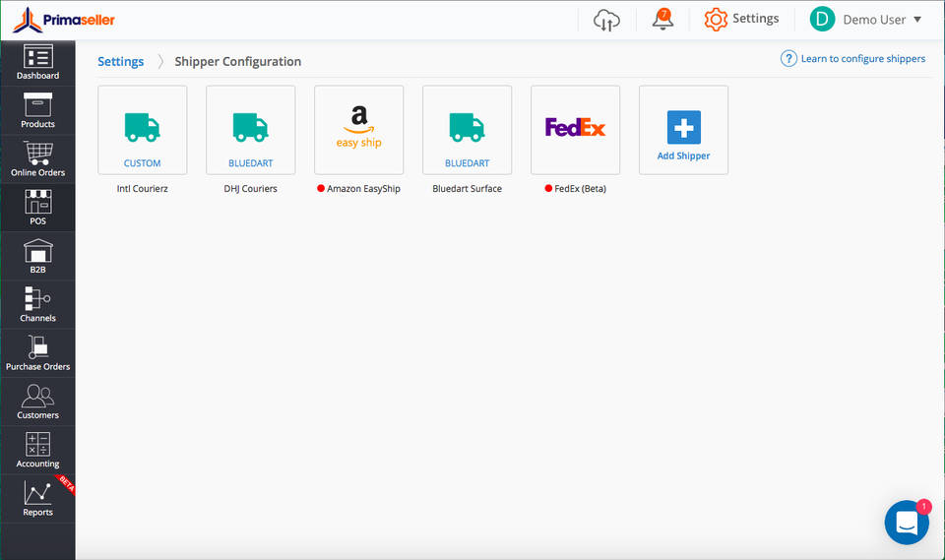
Task: Click the Add Shipper button
Action: point(683,130)
